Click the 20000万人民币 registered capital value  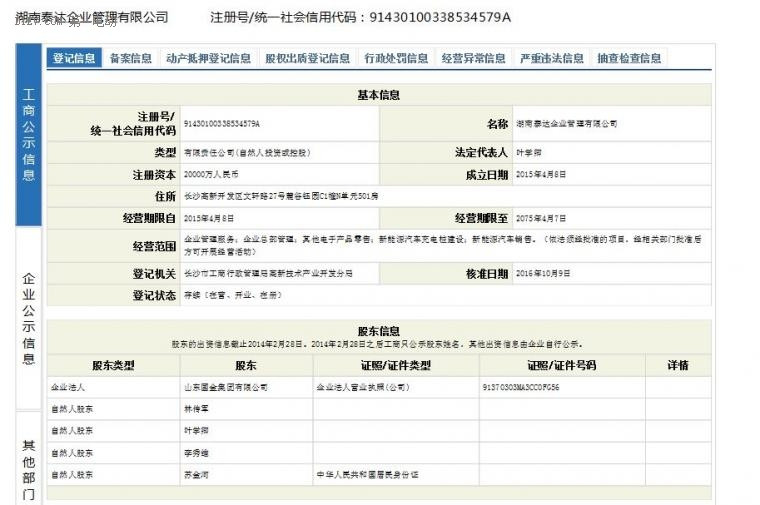pos(211,174)
